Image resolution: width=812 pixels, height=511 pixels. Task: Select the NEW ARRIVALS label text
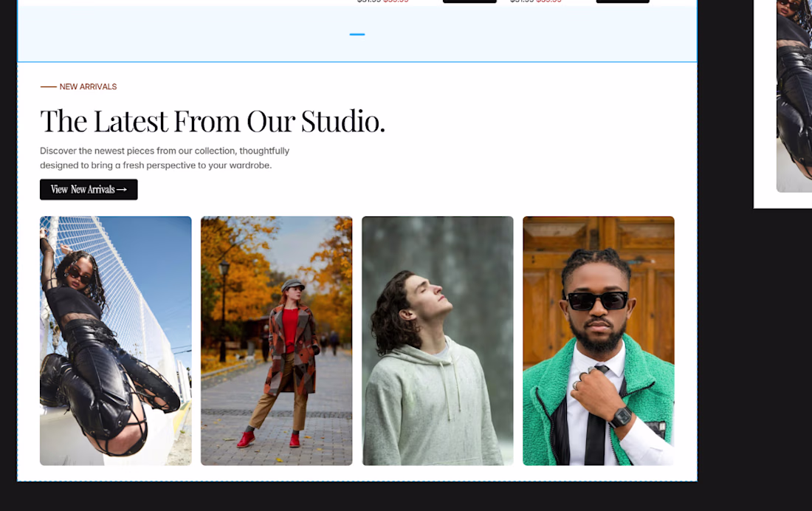pyautogui.click(x=88, y=86)
